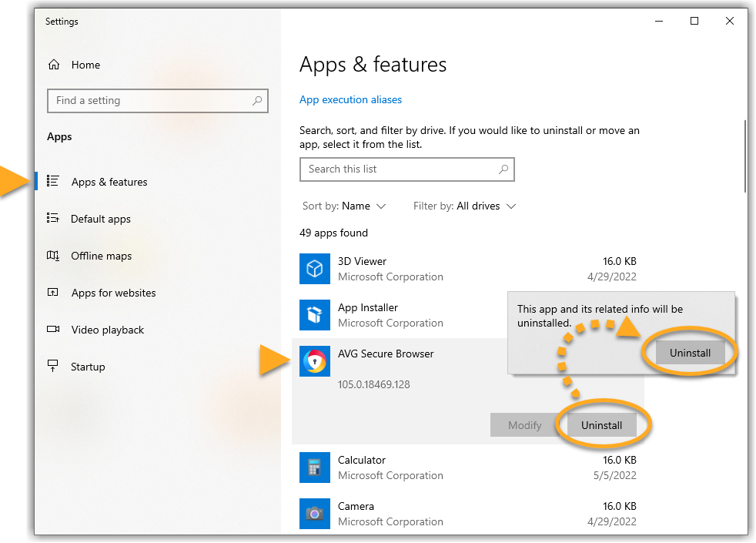Expand the Filter by All drives dropdown
Screen dimensions: 756x543
(x=464, y=206)
